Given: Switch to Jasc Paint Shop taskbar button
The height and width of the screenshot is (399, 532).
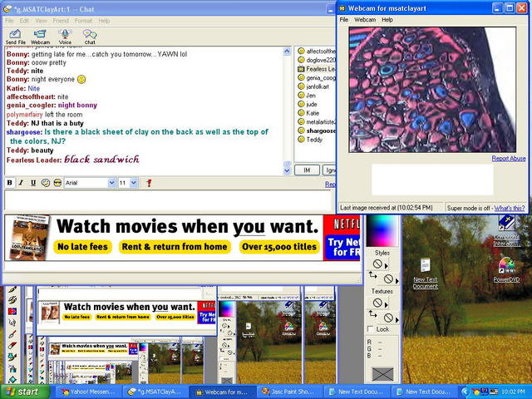Looking at the screenshot, I should (288, 392).
